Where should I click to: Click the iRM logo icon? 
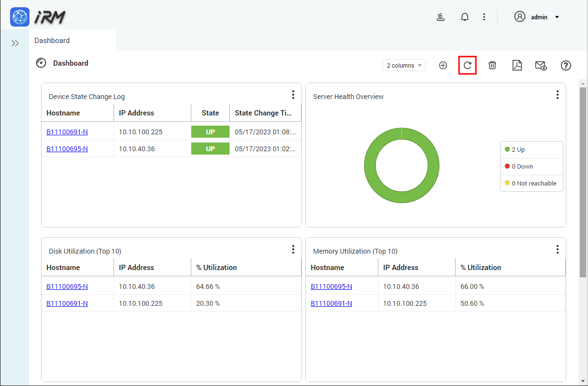click(19, 16)
